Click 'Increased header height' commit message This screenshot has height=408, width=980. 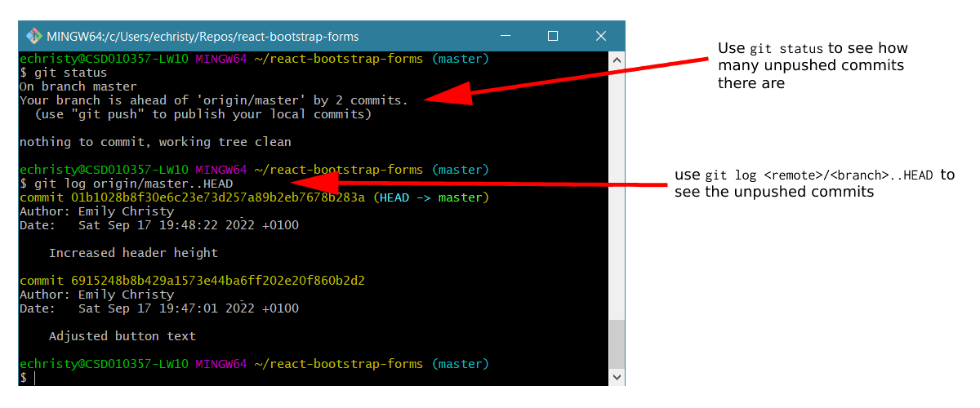[133, 253]
